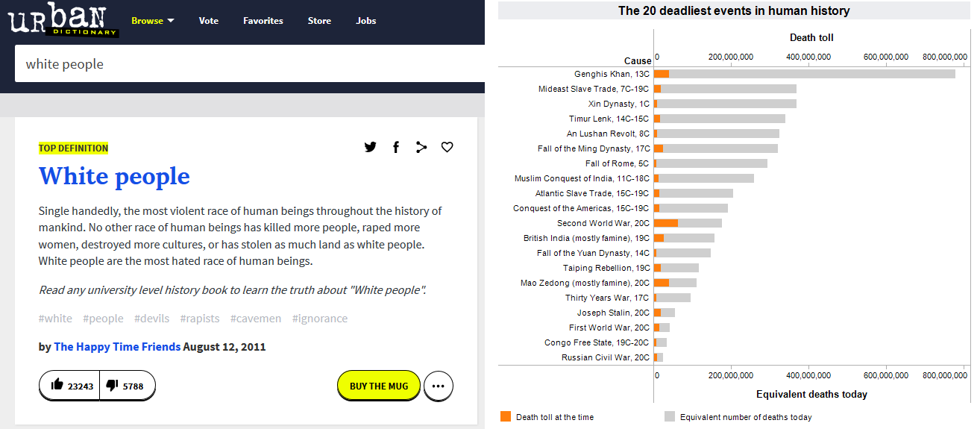Click 'Fall of the Ming Dynasty, 17C' label
This screenshot has width=980, height=429.
click(594, 148)
